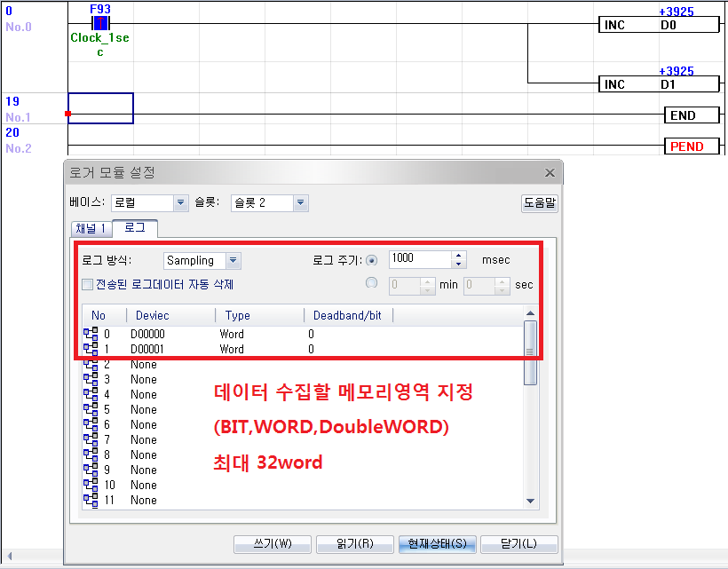Open the 베이스 로컬 dropdown
The width and height of the screenshot is (728, 569).
tap(180, 202)
